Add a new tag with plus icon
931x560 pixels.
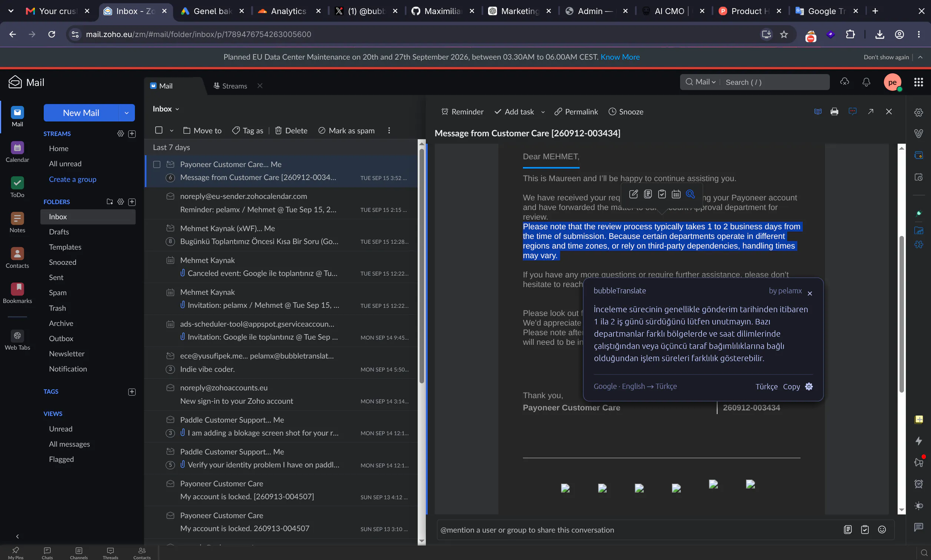pos(132,392)
